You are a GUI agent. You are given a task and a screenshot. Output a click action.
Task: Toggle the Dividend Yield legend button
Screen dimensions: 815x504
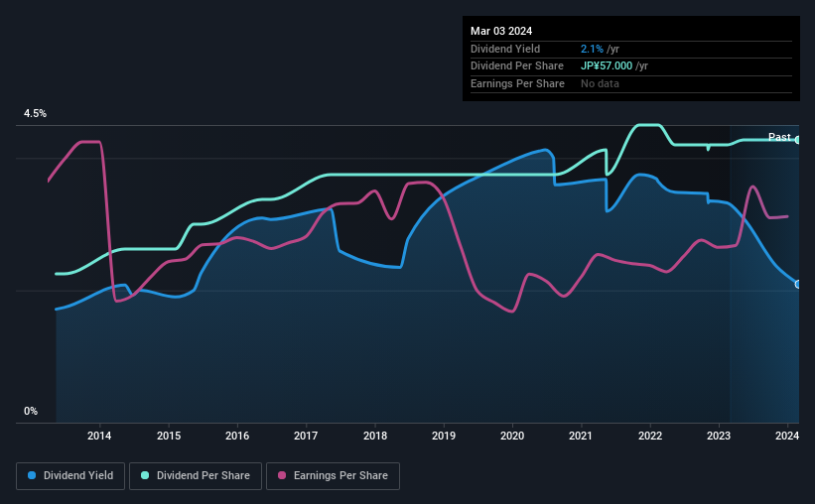click(x=70, y=476)
